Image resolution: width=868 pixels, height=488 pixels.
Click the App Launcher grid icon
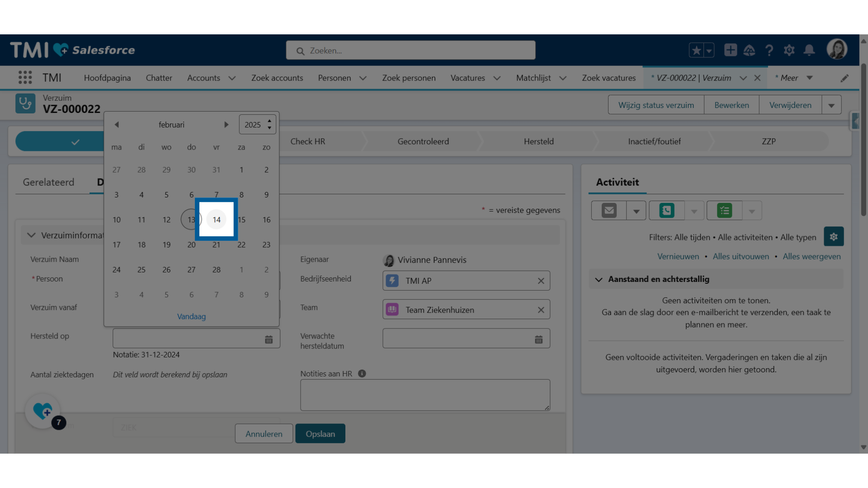point(25,78)
